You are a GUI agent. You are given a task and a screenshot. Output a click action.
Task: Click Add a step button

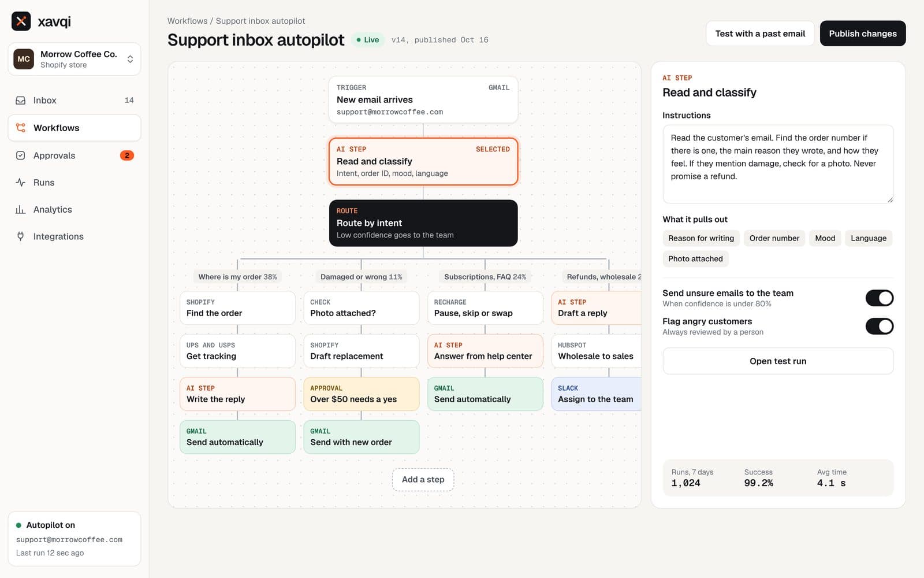tap(423, 480)
